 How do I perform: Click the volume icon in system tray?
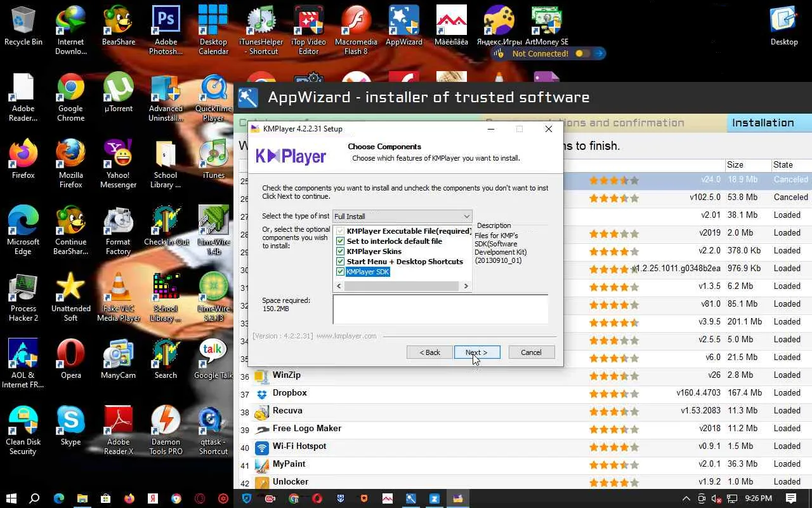tap(717, 498)
